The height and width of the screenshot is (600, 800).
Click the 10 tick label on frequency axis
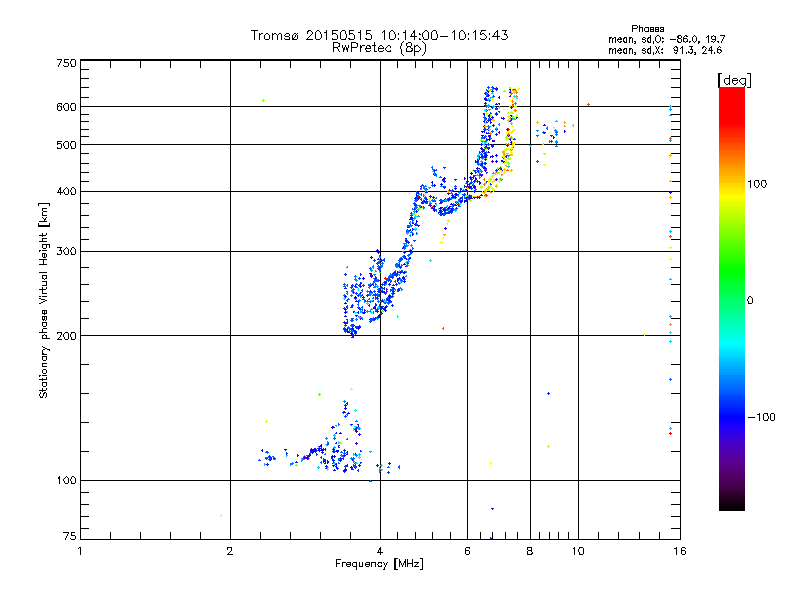point(576,551)
